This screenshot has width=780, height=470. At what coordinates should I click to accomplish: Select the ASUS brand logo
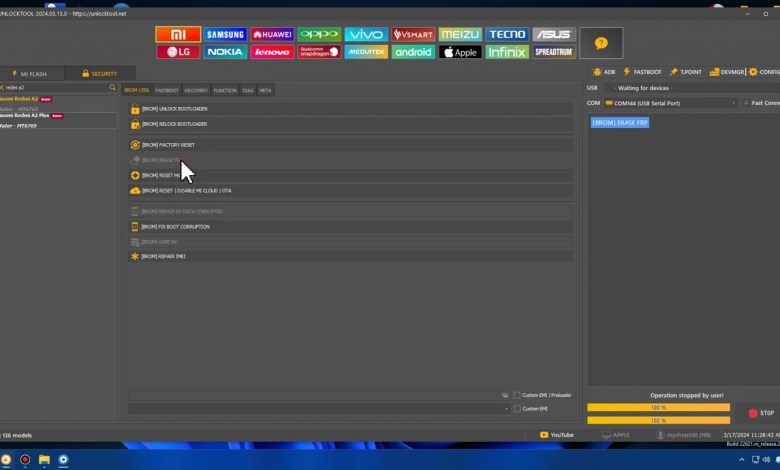point(554,34)
